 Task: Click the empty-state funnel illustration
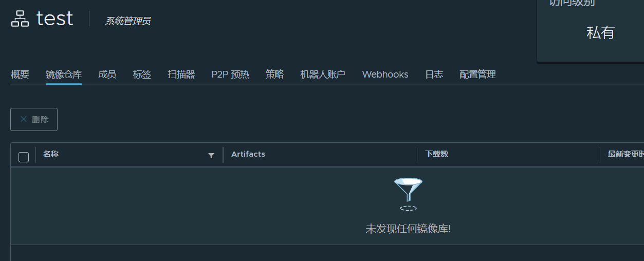pos(408,194)
